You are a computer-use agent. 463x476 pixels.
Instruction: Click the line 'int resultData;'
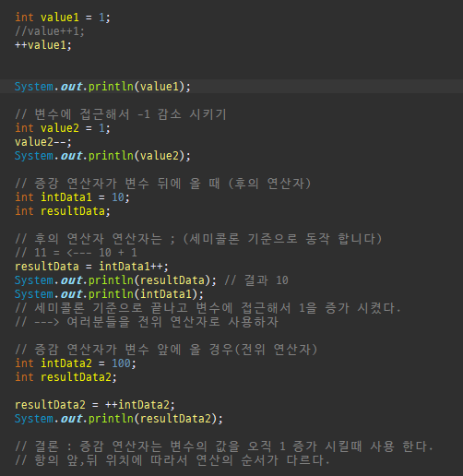(63, 211)
